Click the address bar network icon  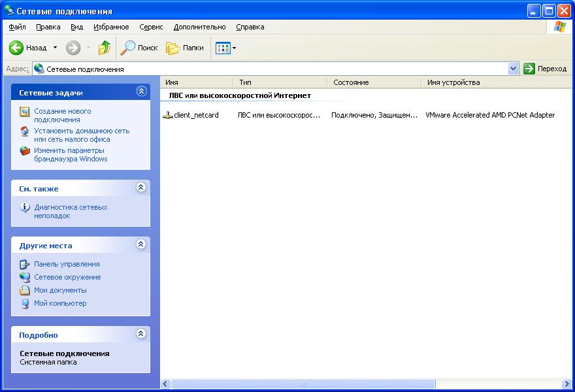click(39, 69)
